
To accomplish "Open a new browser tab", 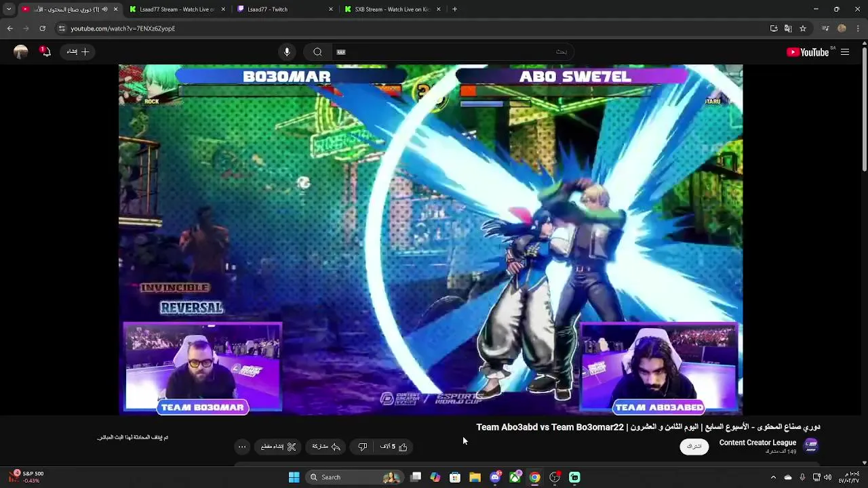I will coord(454,9).
